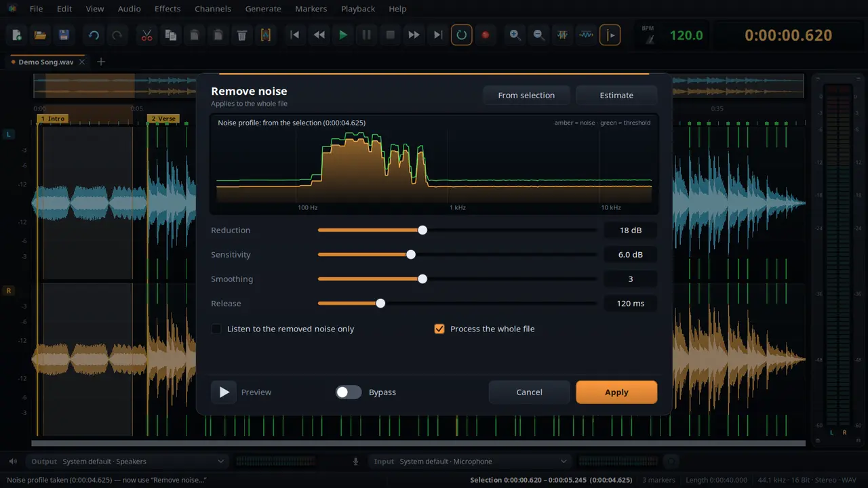
Task: Click the Release slider handle
Action: [380, 304]
